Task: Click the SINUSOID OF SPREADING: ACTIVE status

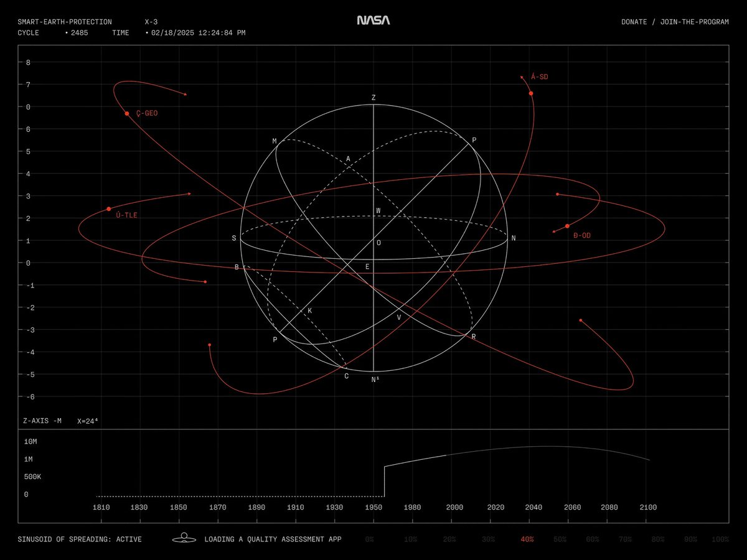Action: tap(80, 539)
